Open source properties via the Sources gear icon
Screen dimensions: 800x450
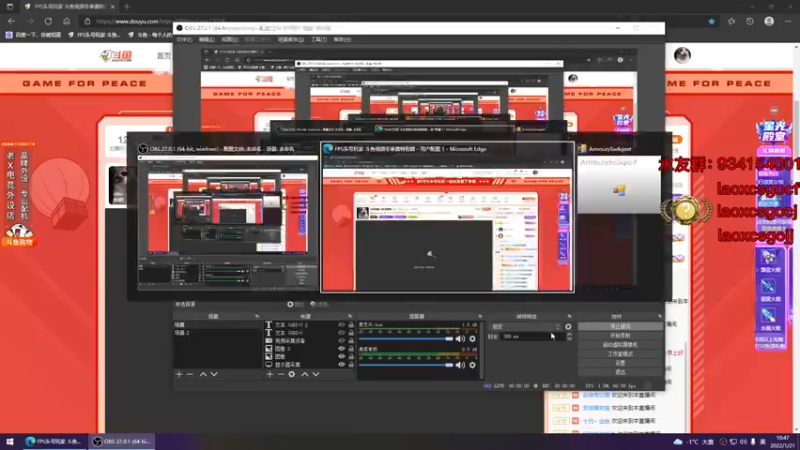292,374
